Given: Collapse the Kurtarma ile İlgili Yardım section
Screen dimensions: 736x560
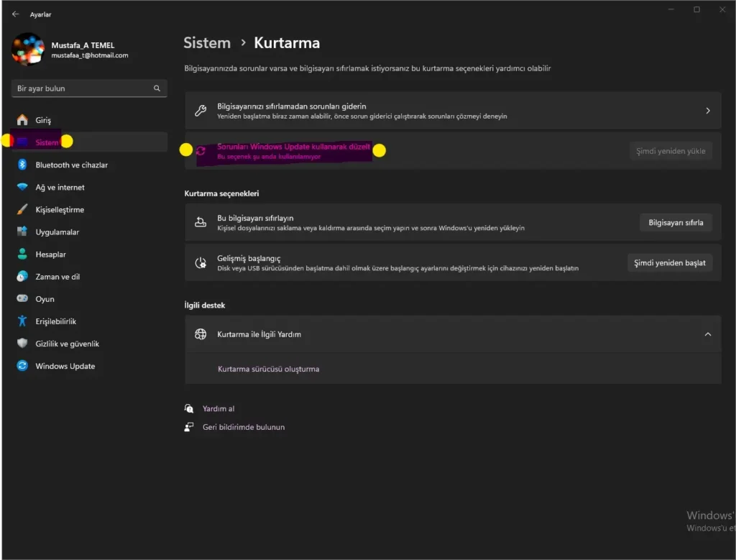Looking at the screenshot, I should click(x=708, y=334).
